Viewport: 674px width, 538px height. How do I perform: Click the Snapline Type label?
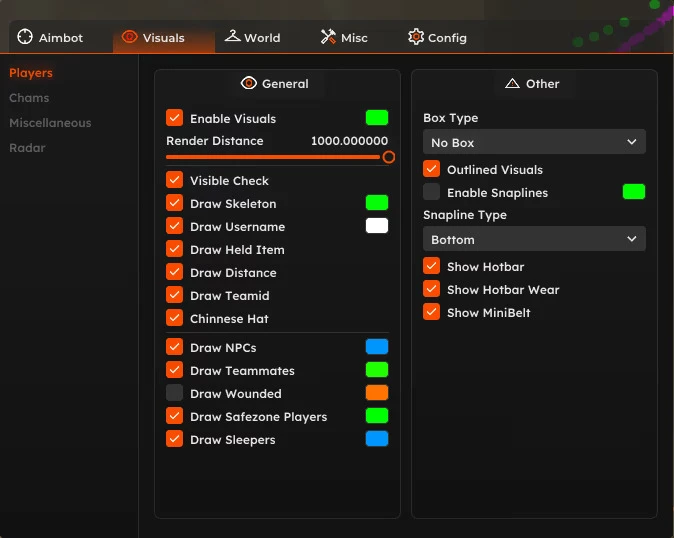(465, 215)
